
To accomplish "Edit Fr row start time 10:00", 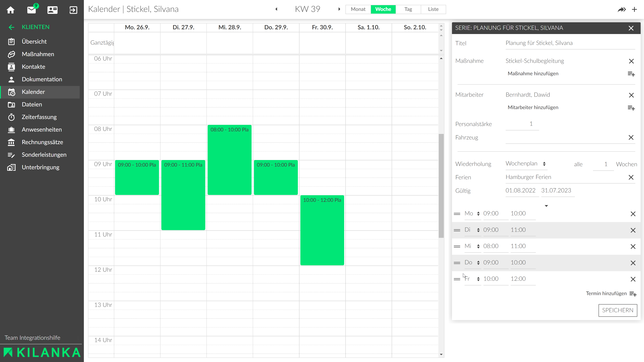I will [x=496, y=279].
